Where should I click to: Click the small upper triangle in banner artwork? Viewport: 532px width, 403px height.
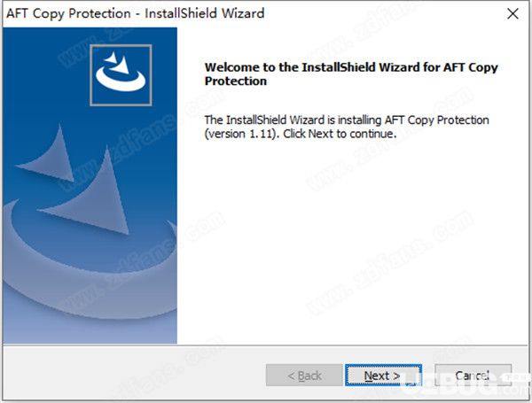click(x=51, y=157)
